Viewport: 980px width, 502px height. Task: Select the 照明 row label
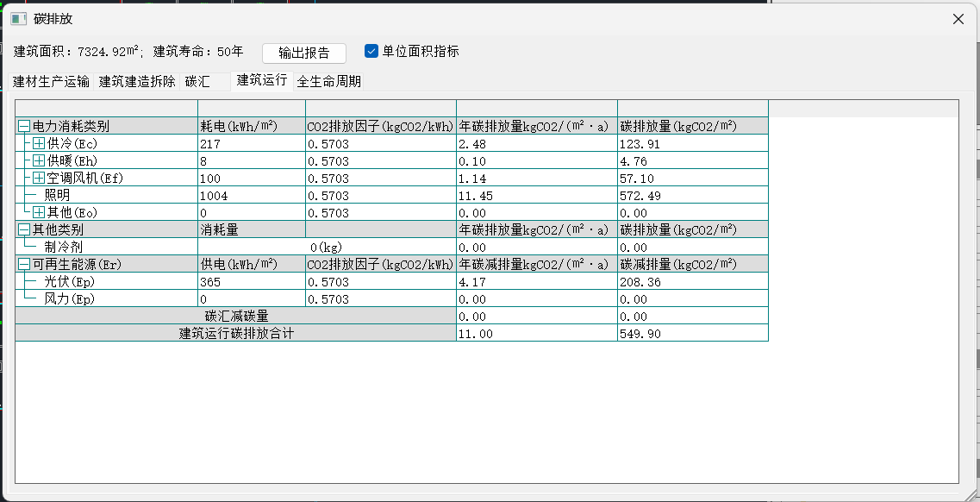click(56, 196)
